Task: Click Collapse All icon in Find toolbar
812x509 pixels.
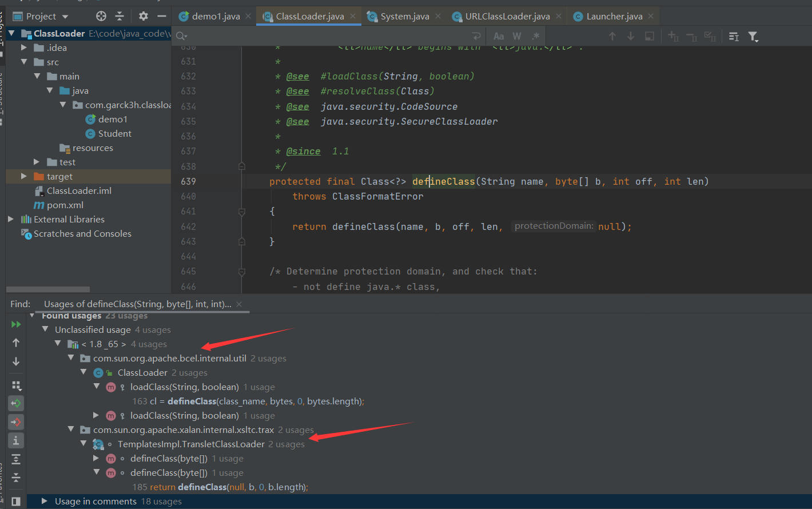Action: pyautogui.click(x=16, y=477)
